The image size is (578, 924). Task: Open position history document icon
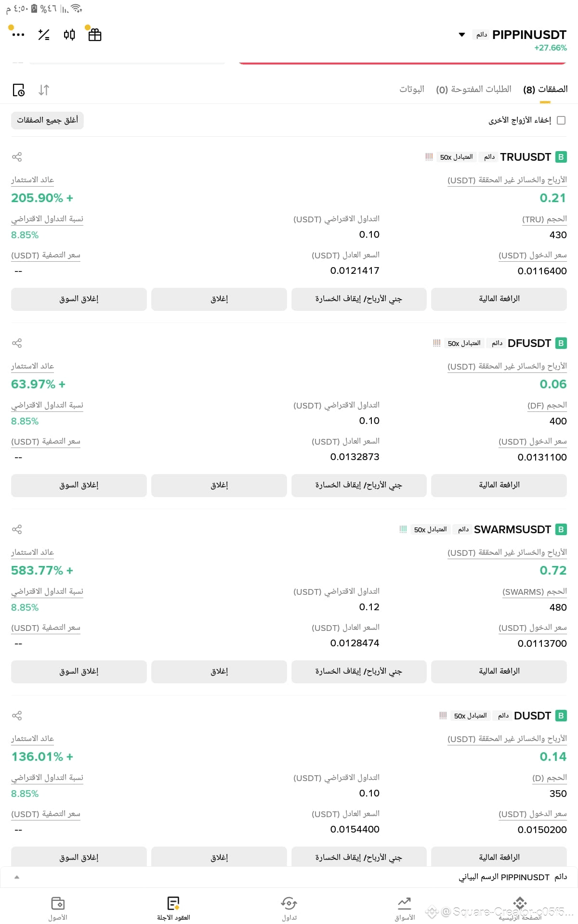(18, 90)
